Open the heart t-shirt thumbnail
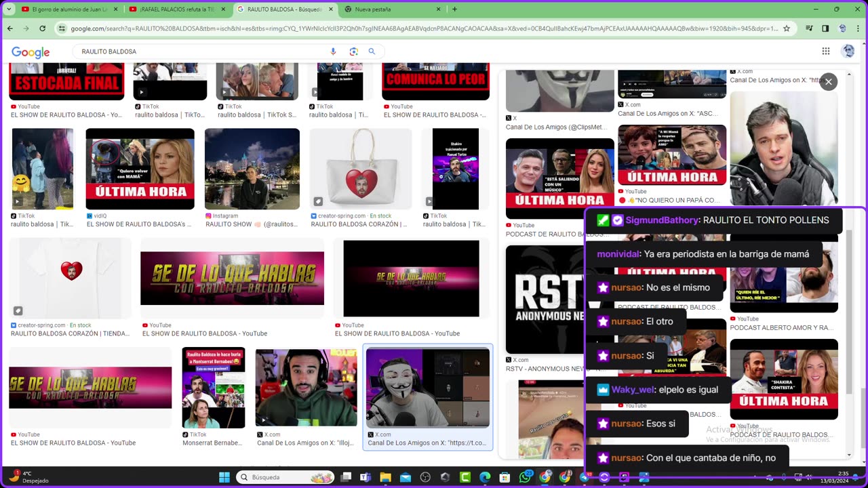The height and width of the screenshot is (488, 868). tap(71, 278)
